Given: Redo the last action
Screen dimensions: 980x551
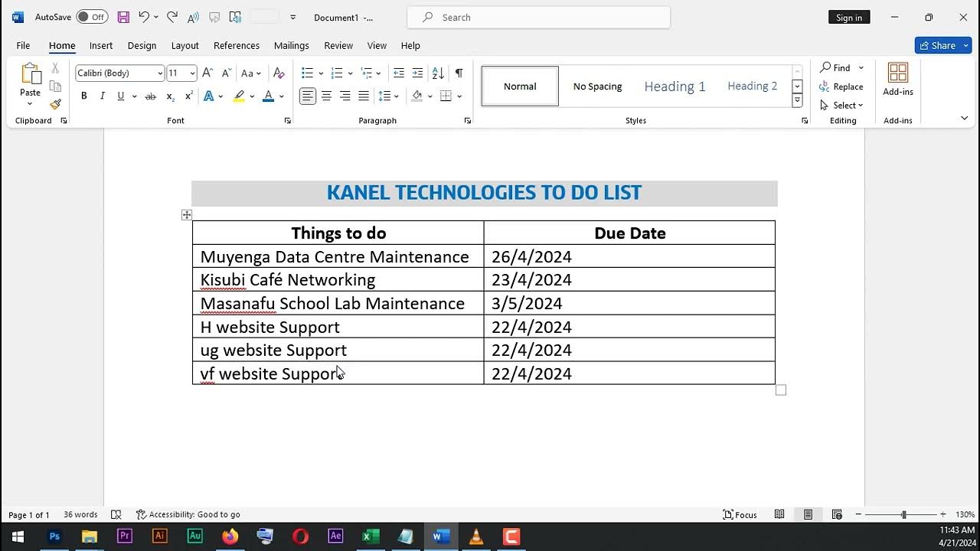Looking at the screenshot, I should pyautogui.click(x=172, y=17).
